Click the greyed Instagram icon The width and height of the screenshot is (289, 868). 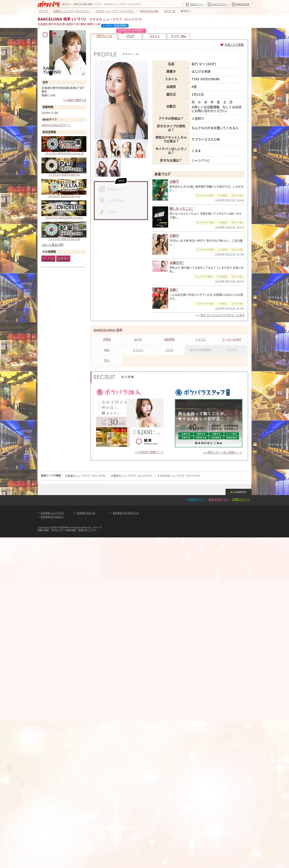102,189
